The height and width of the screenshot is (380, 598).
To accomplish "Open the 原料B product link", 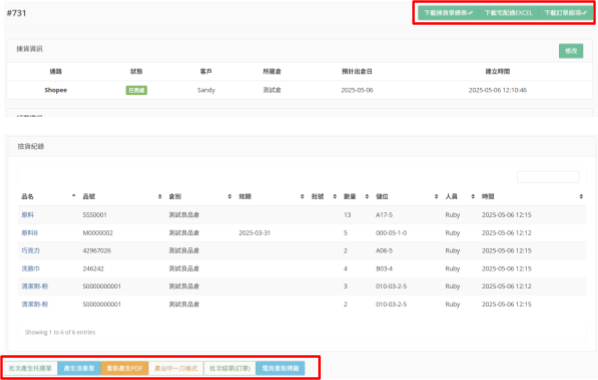I will pyautogui.click(x=29, y=233).
